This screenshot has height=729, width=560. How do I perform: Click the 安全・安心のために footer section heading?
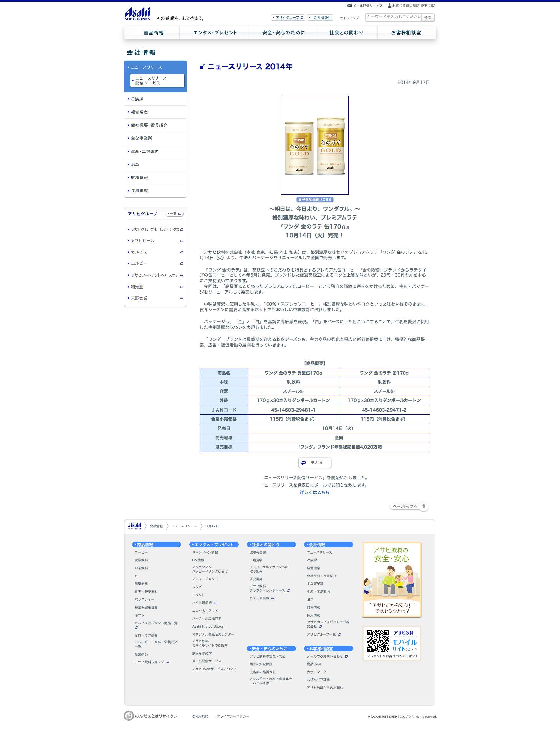click(271, 649)
